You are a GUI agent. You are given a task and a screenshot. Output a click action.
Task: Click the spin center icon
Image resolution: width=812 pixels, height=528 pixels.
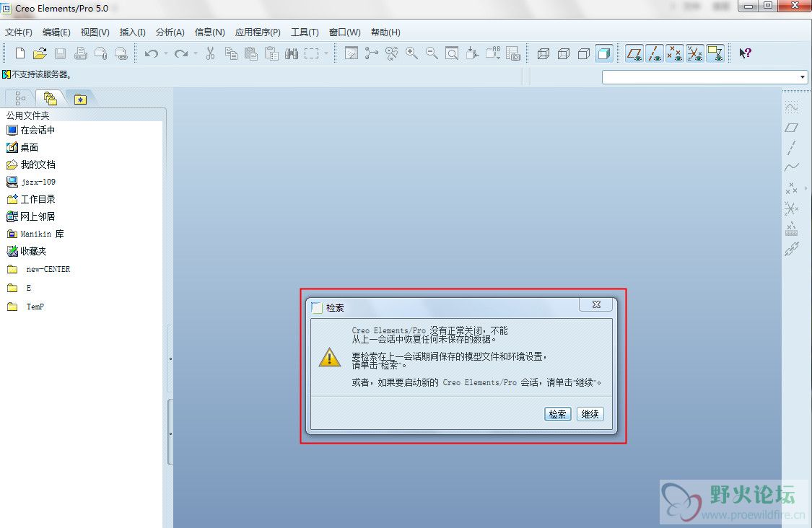coord(371,53)
